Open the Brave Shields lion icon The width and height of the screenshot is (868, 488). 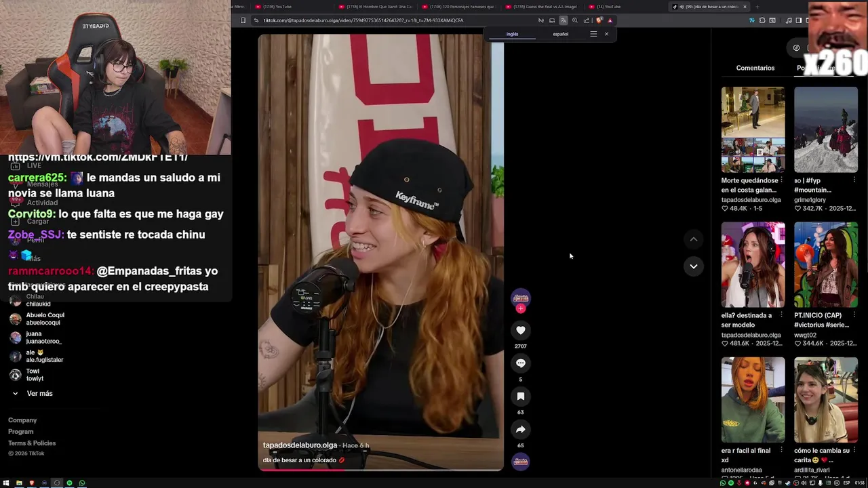coord(599,20)
